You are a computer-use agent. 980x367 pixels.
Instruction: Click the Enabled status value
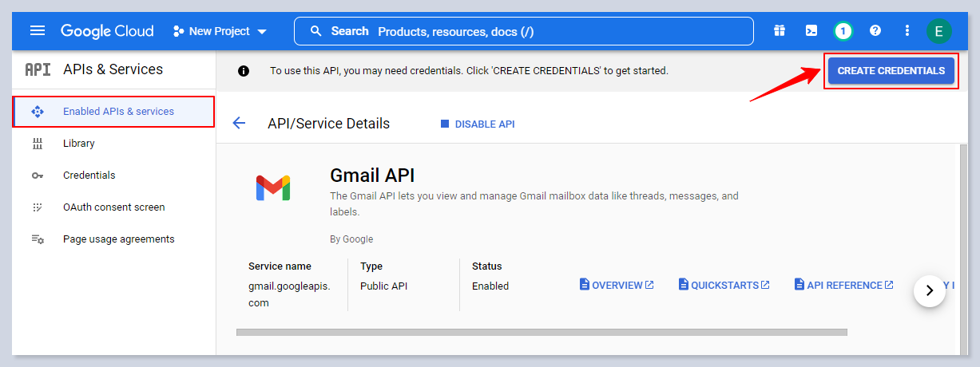point(490,286)
